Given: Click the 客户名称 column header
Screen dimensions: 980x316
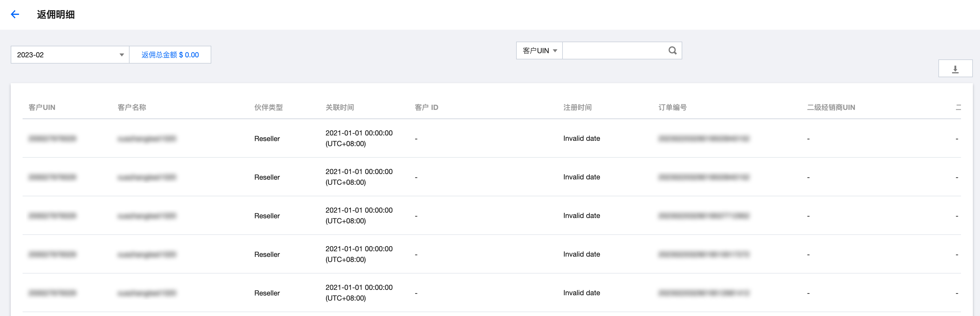Looking at the screenshot, I should click(x=132, y=108).
